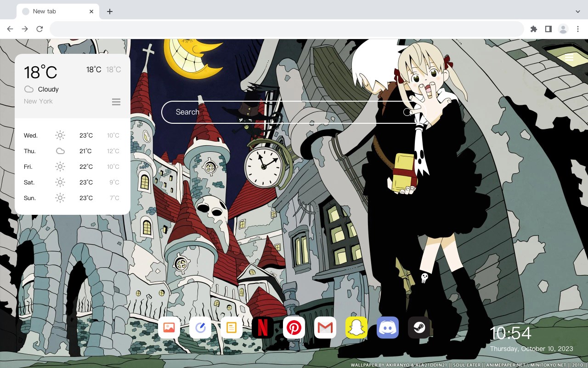The width and height of the screenshot is (588, 368).
Task: Click Thursday's 21°C high temperature
Action: pyautogui.click(x=86, y=151)
